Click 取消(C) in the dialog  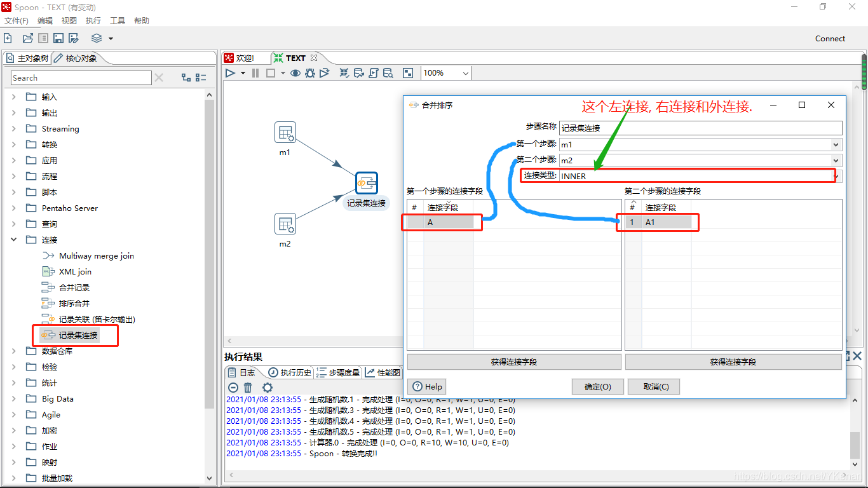(654, 386)
